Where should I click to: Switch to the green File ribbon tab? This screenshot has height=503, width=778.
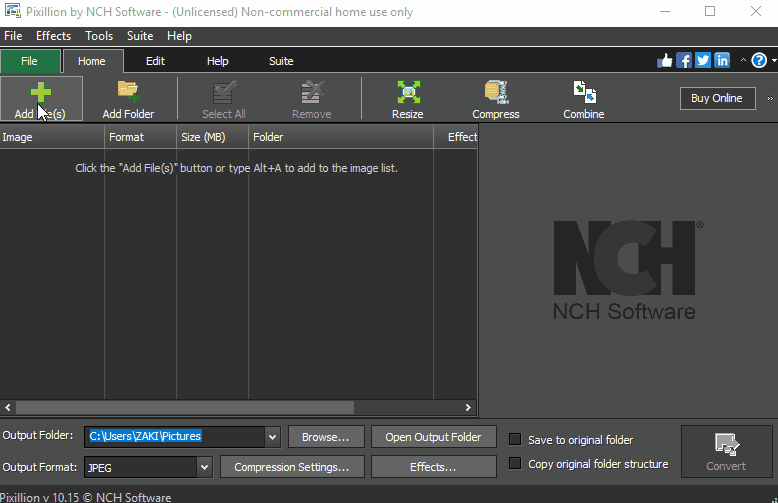tap(29, 61)
